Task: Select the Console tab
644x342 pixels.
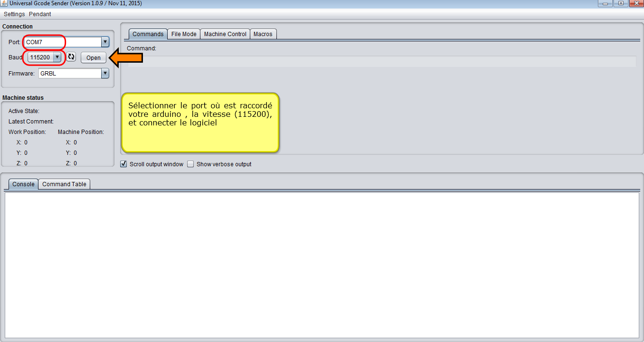Action: (23, 184)
